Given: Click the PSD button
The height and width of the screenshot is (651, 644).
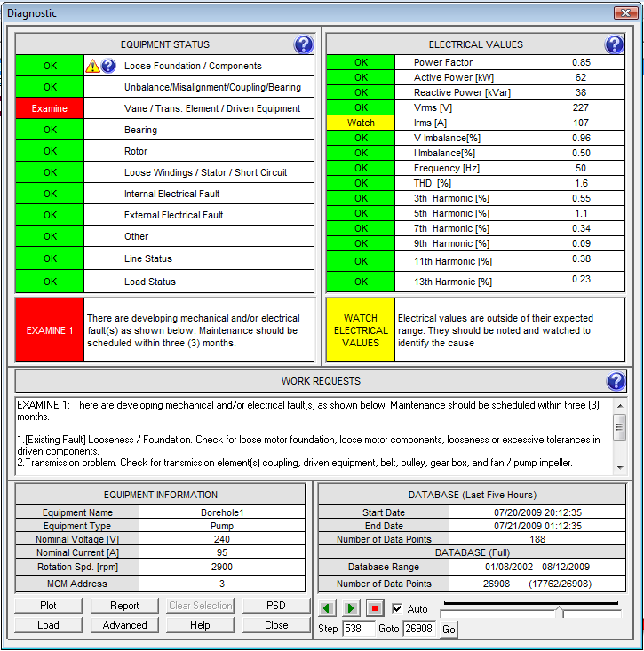Looking at the screenshot, I should [x=276, y=606].
